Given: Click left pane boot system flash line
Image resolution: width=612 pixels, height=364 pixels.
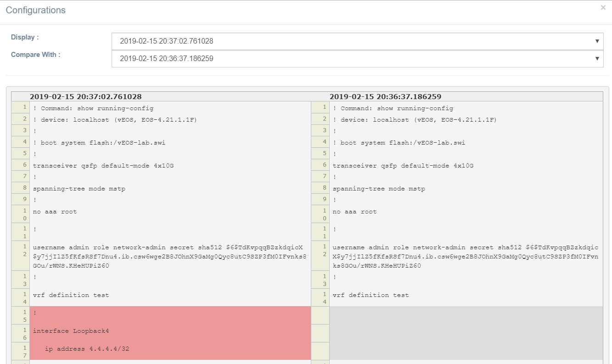Looking at the screenshot, I should click(x=99, y=143).
